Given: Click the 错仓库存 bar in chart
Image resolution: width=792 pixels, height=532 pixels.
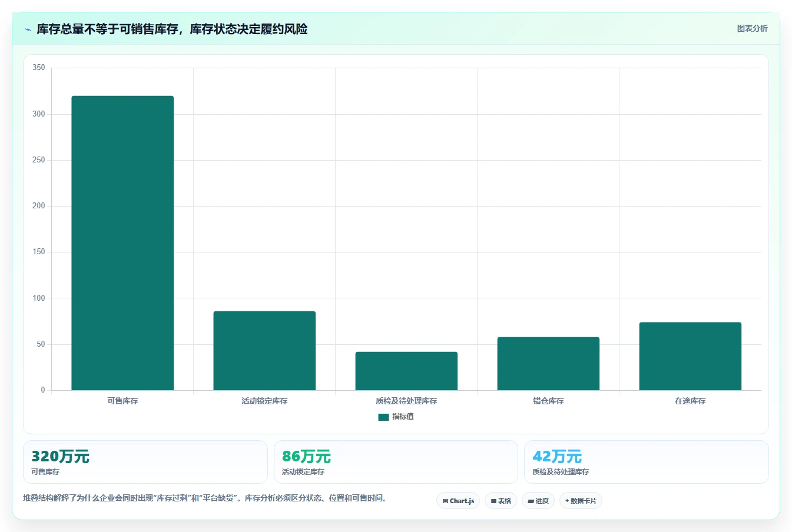Looking at the screenshot, I should pos(548,364).
